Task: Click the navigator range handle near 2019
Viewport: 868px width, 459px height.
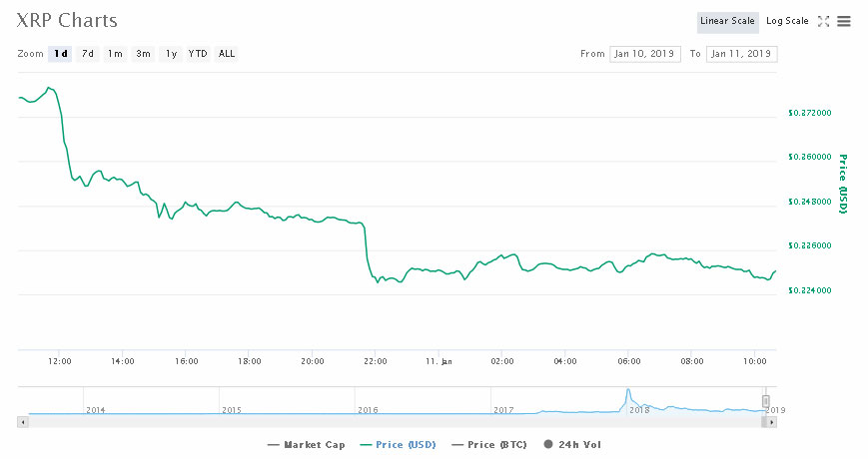Action: (x=765, y=401)
